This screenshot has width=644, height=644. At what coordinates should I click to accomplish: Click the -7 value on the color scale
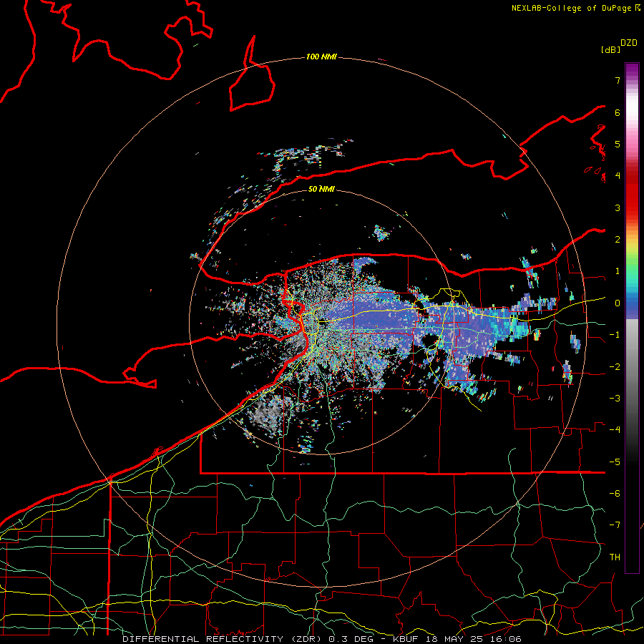(615, 525)
